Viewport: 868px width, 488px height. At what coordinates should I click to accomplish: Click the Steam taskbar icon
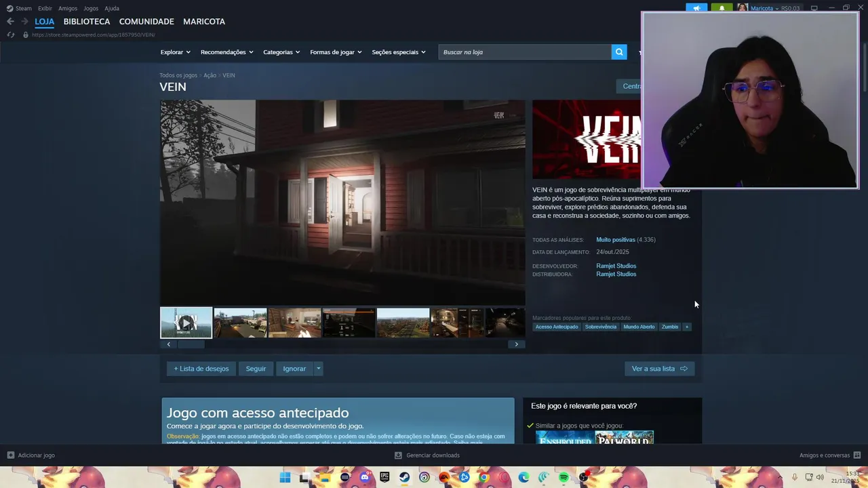(404, 478)
